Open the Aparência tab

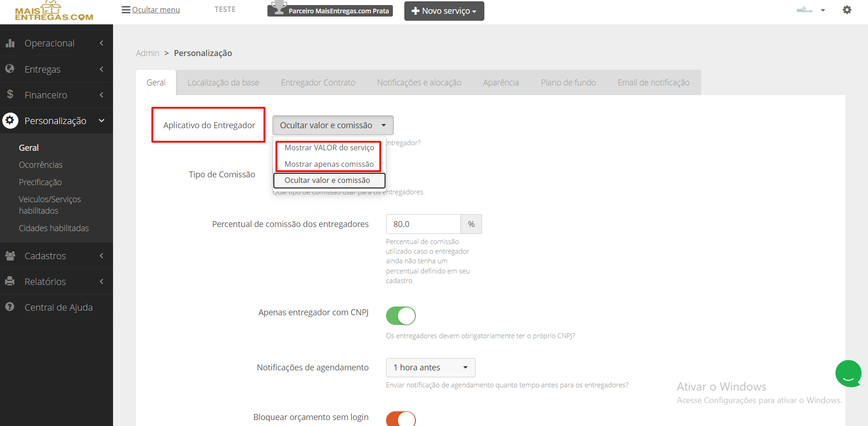501,83
